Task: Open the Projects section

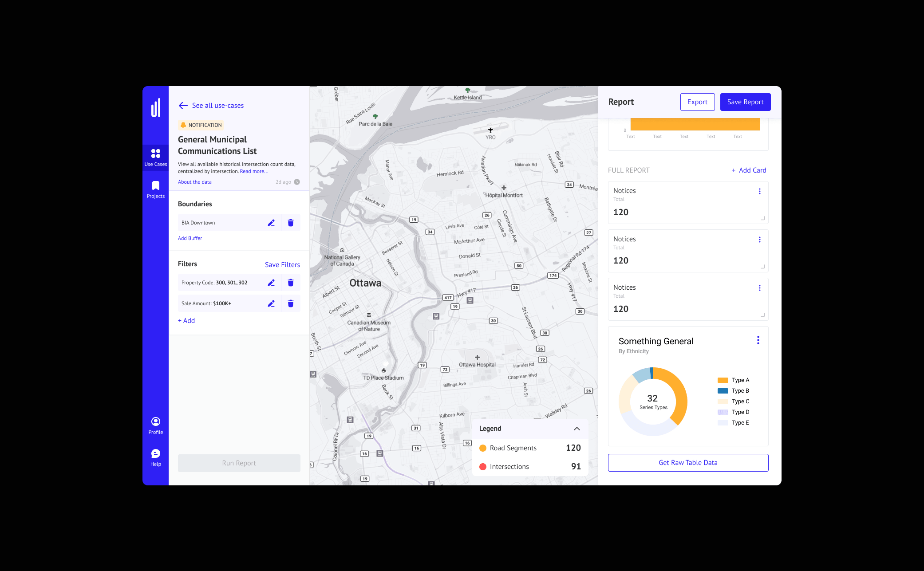Action: (156, 190)
